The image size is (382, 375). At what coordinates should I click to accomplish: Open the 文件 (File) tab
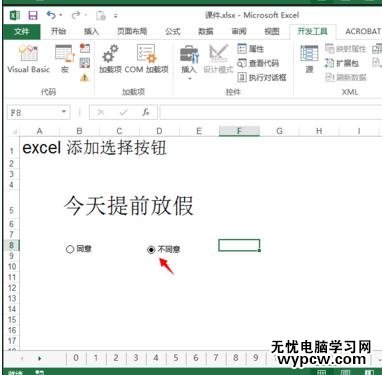click(x=22, y=32)
